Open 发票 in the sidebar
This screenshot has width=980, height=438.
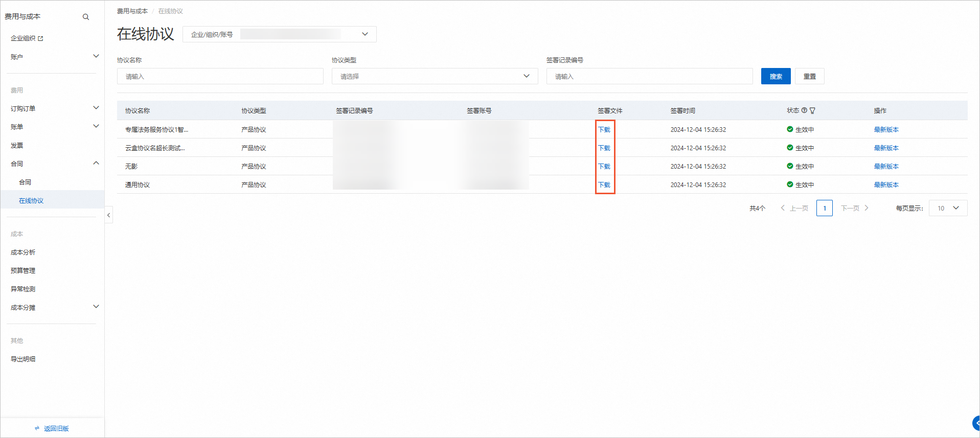(x=17, y=146)
